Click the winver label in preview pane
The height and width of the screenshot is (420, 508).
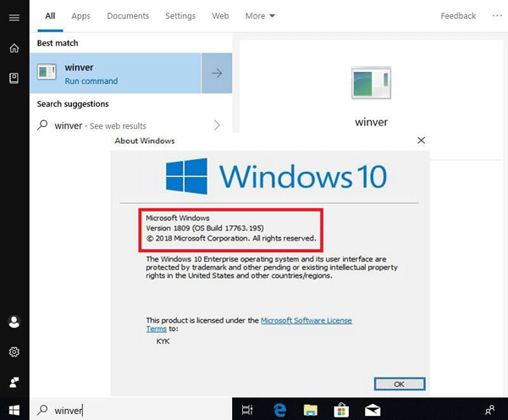click(372, 122)
